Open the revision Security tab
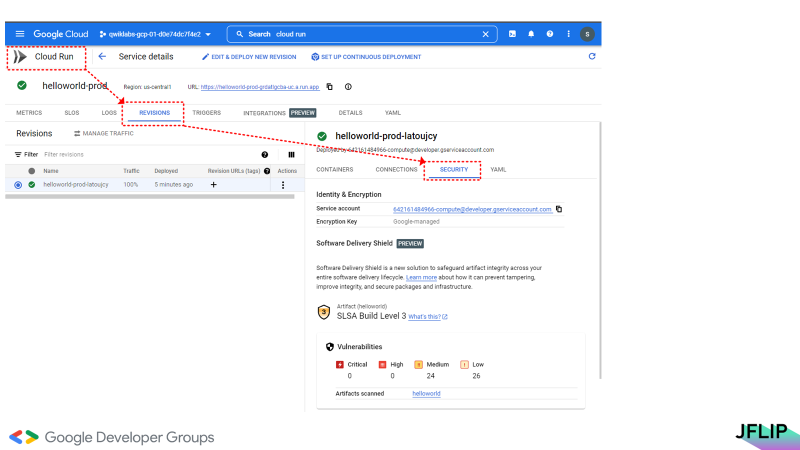The width and height of the screenshot is (800, 450). point(454,169)
